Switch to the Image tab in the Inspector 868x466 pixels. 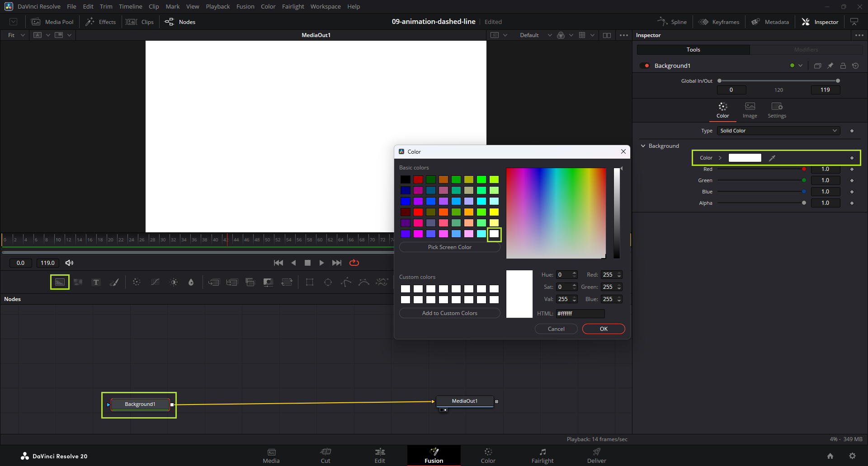[750, 110]
